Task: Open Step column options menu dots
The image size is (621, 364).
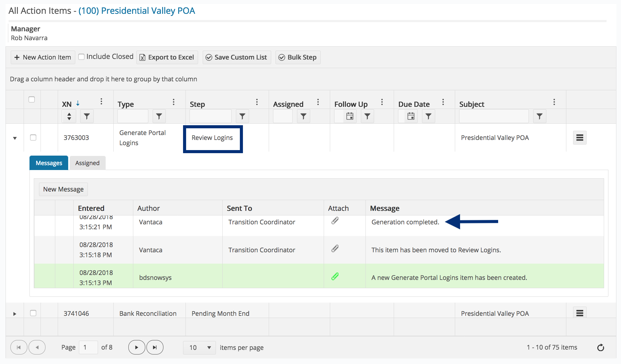Action: click(257, 102)
